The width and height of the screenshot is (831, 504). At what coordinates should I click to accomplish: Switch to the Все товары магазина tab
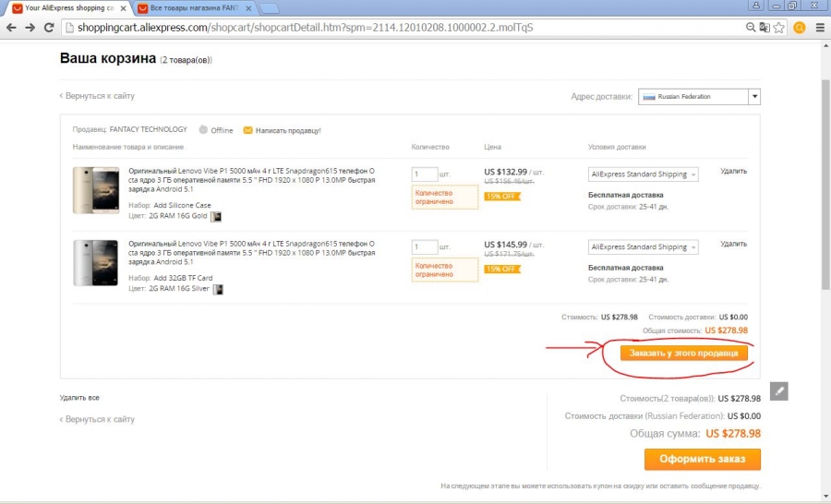[194, 8]
